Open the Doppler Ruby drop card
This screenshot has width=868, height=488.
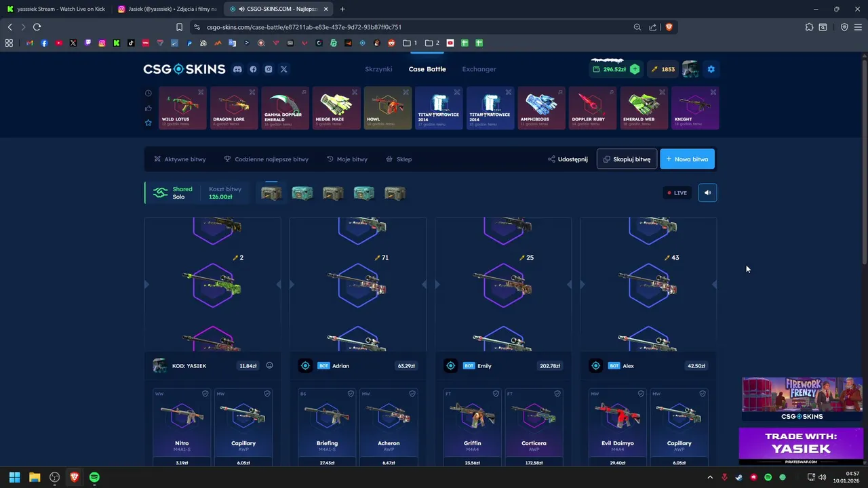(x=593, y=108)
